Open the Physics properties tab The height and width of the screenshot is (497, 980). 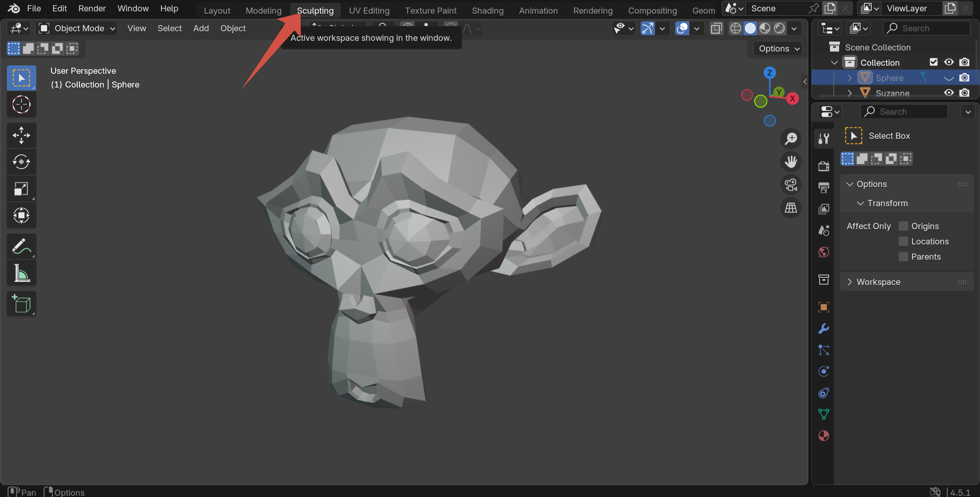824,372
